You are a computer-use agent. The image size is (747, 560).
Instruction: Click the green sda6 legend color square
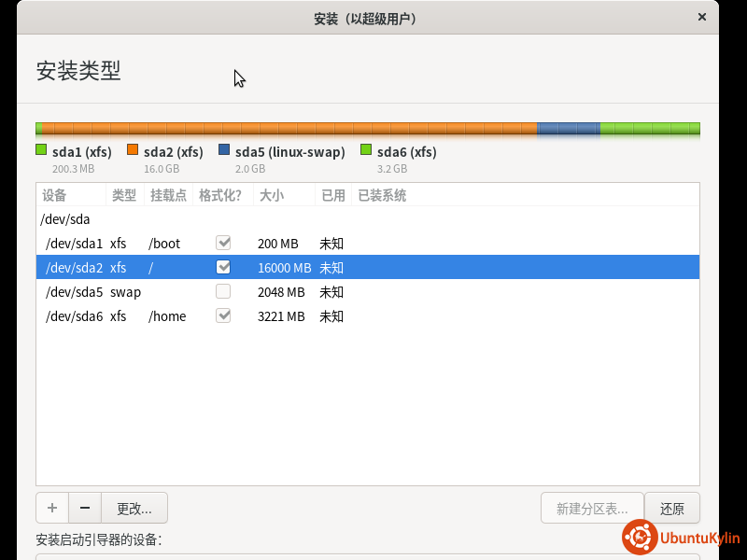click(366, 150)
